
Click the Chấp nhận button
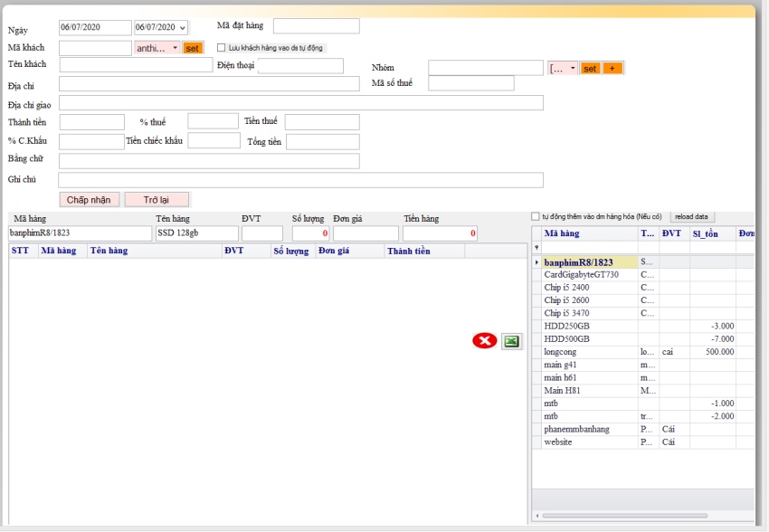point(90,200)
